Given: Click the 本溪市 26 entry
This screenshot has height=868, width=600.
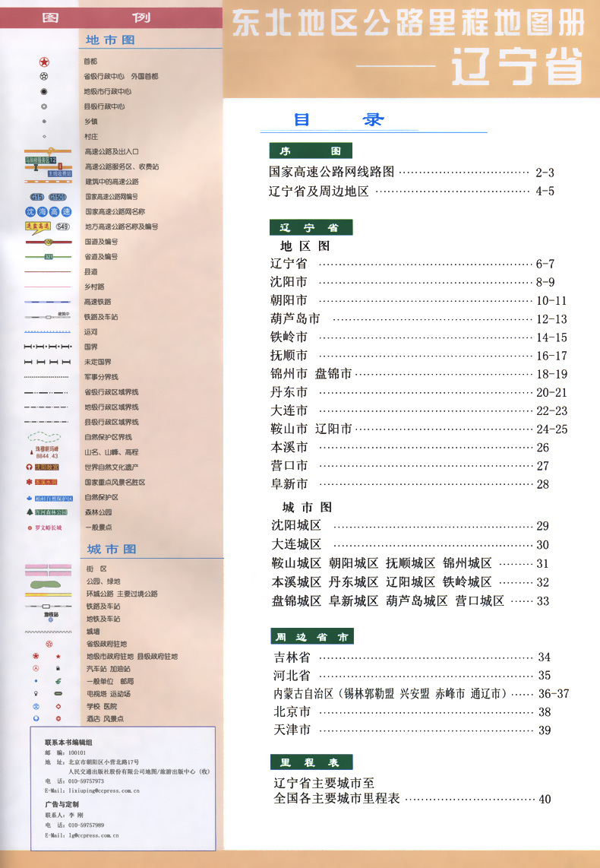Looking at the screenshot, I should pyautogui.click(x=410, y=447).
